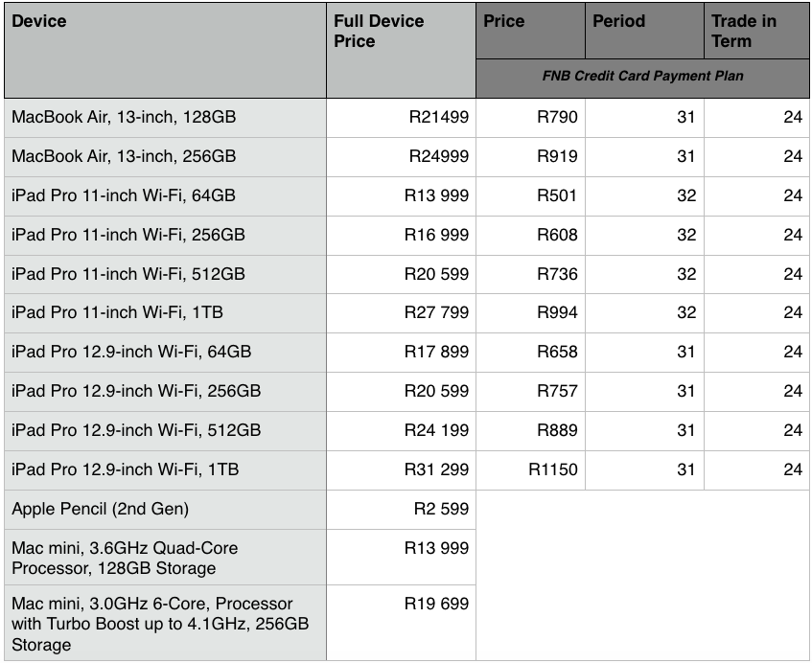Select the R27 799 price cell
812x663 pixels.
pos(436,313)
